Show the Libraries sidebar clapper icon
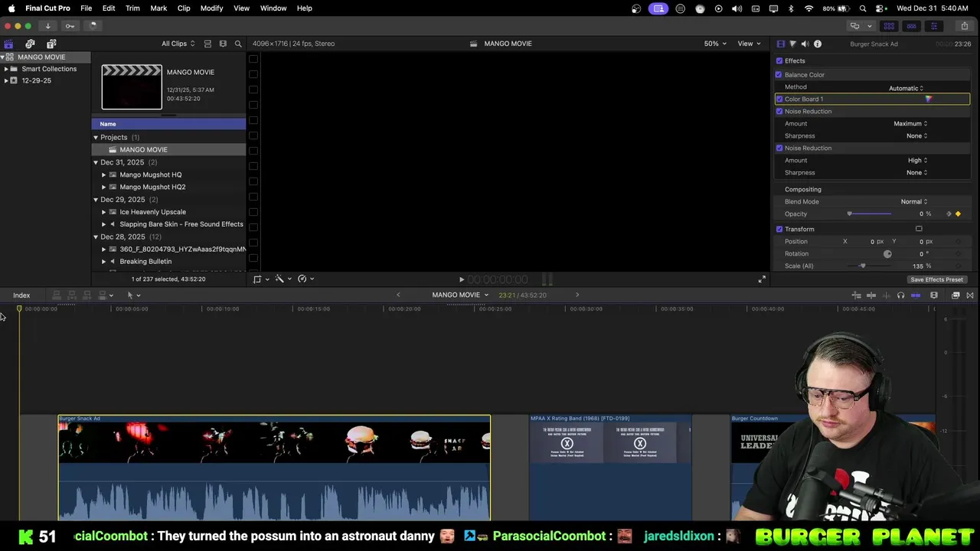The image size is (980, 551). [x=8, y=44]
